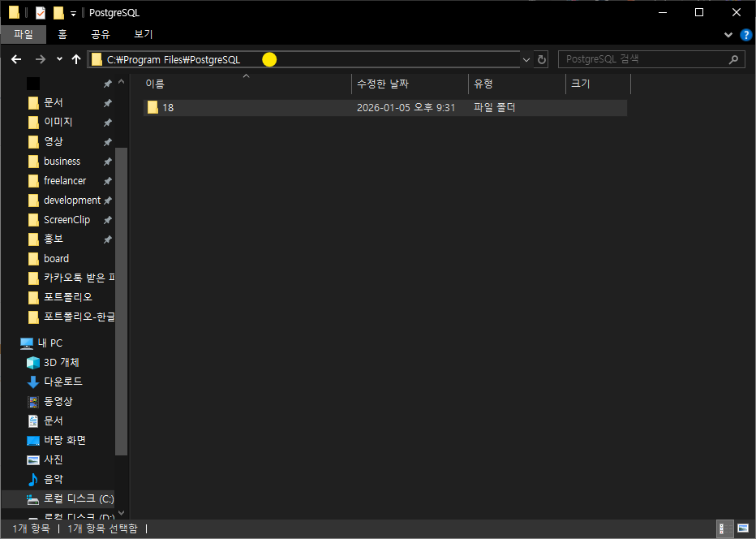The height and width of the screenshot is (539, 756).
Task: Open the 파일 menu tab
Action: 24,34
